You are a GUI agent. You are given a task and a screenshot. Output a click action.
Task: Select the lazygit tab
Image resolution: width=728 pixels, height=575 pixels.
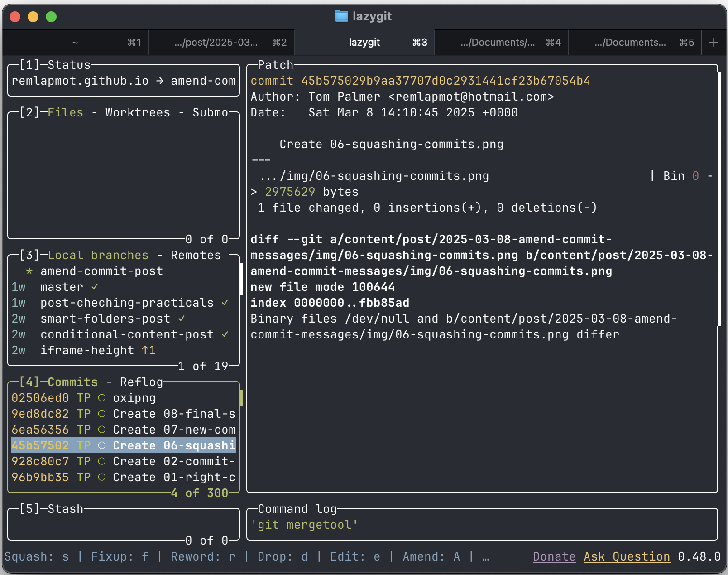click(x=364, y=43)
